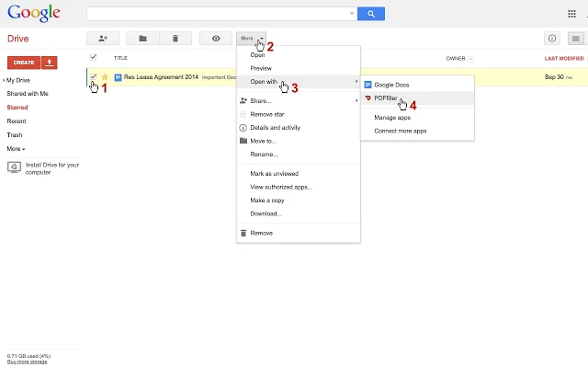Click the Drive title link

pyautogui.click(x=18, y=39)
